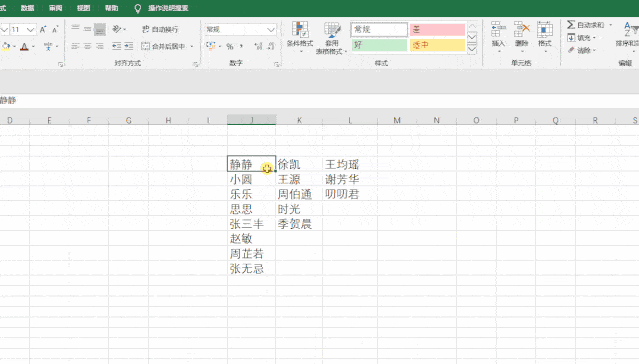The image size is (639, 364).
Task: Select the cell containing 周伯通
Action: (x=299, y=194)
